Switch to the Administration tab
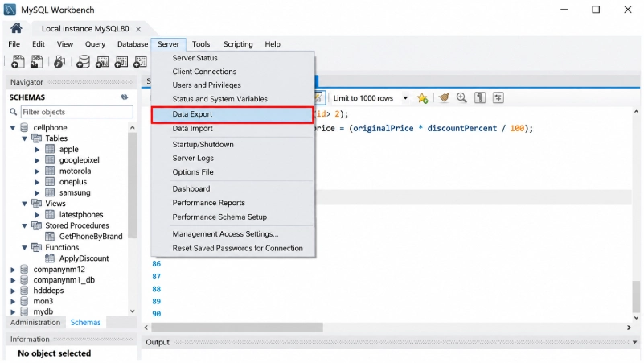 (x=35, y=322)
